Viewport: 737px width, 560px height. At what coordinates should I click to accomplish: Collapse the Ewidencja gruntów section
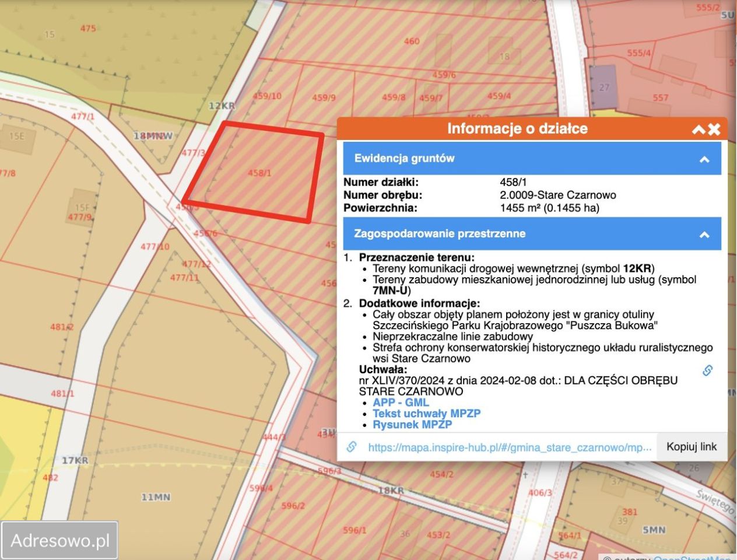(x=704, y=159)
